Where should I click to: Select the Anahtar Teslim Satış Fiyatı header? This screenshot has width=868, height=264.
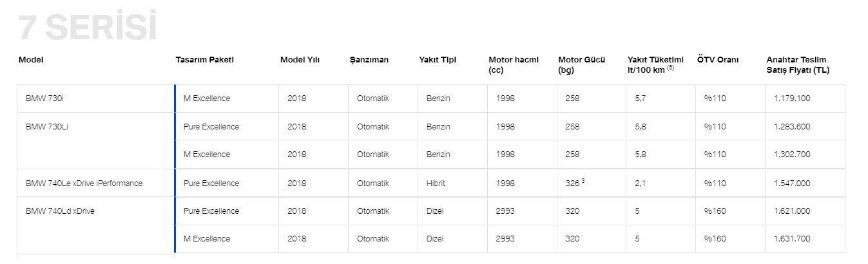[x=798, y=64]
